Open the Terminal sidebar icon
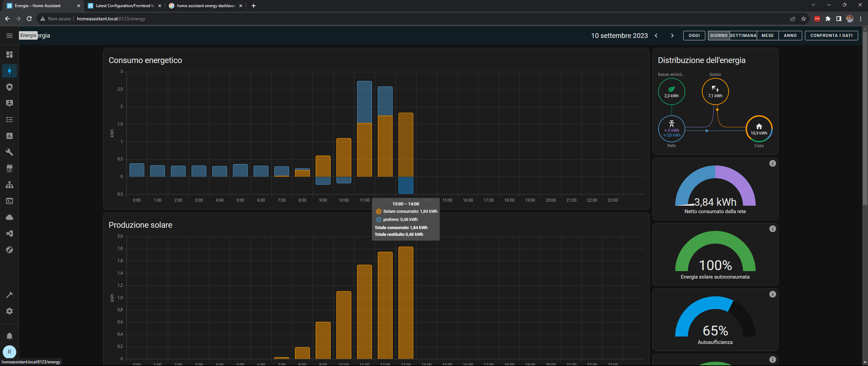The image size is (868, 366). click(9, 201)
